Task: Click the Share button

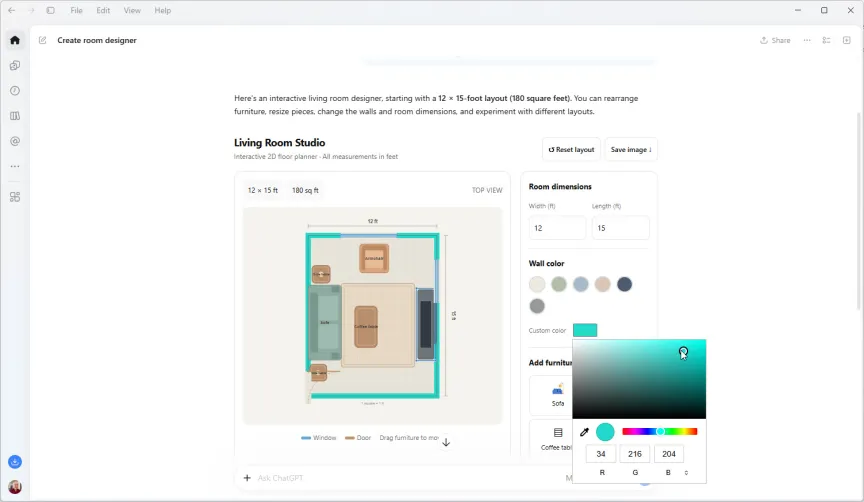Action: tap(775, 40)
